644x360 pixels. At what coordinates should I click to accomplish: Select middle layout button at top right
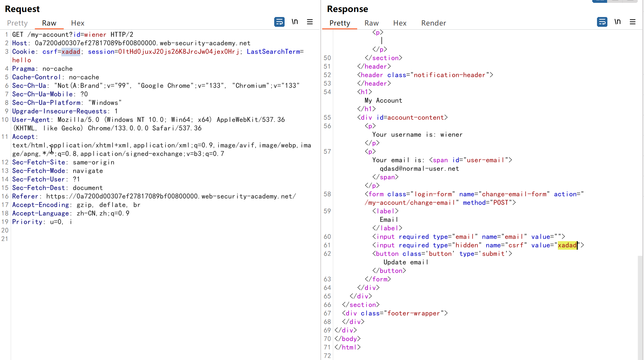click(x=615, y=1)
